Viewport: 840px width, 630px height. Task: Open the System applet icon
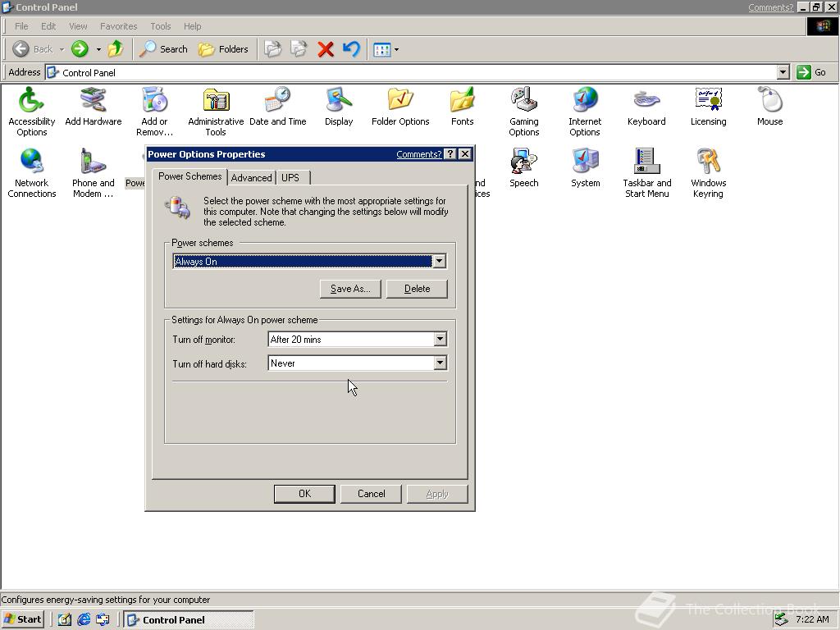pyautogui.click(x=585, y=168)
